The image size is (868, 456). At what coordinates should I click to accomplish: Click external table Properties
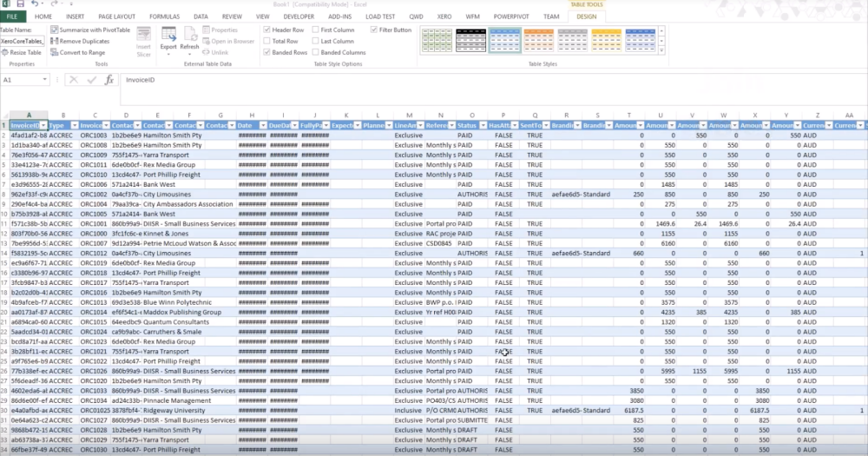point(220,30)
